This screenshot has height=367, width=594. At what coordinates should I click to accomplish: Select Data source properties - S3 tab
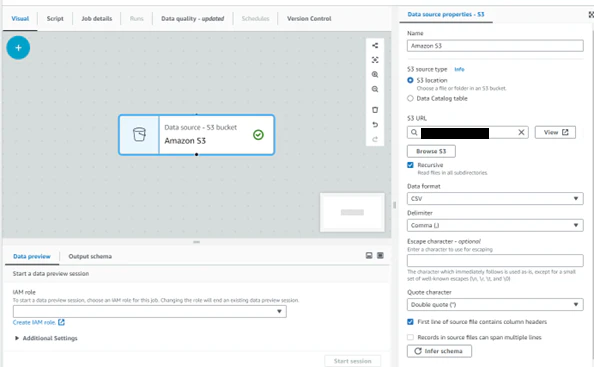click(446, 14)
